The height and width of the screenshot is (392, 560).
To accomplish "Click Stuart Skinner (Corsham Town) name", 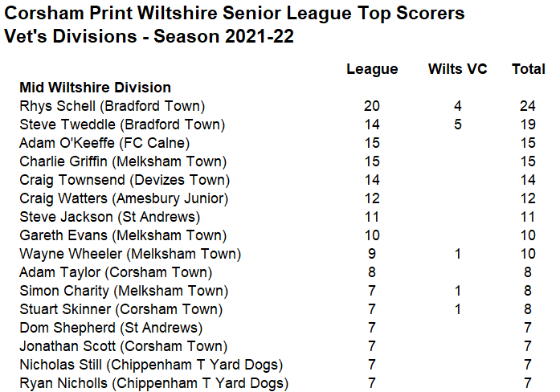I will (121, 309).
